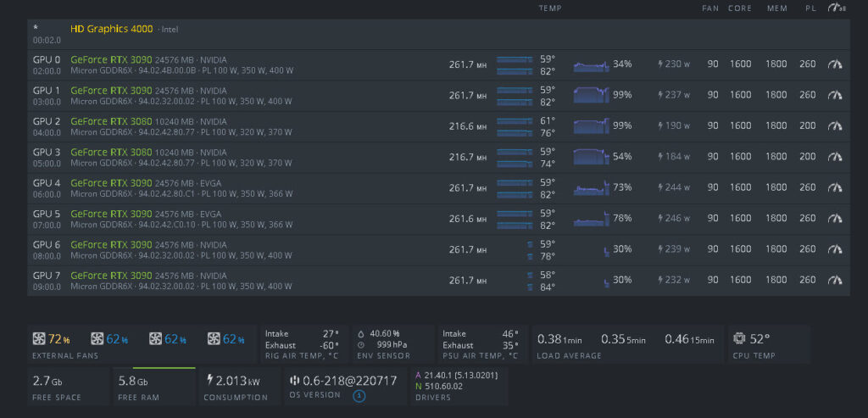The height and width of the screenshot is (418, 868).
Task: Click GPU 5 hashrate 261.6 MH
Action: (x=468, y=219)
